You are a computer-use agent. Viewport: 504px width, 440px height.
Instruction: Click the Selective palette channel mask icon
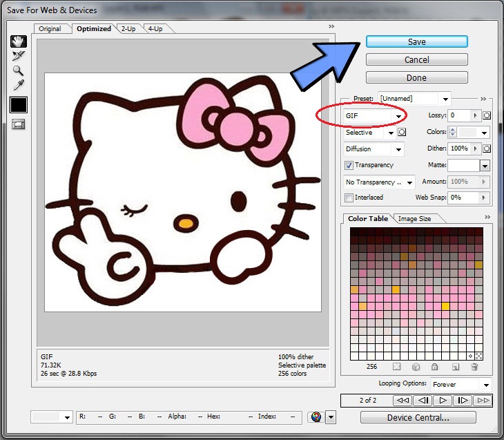click(x=402, y=132)
